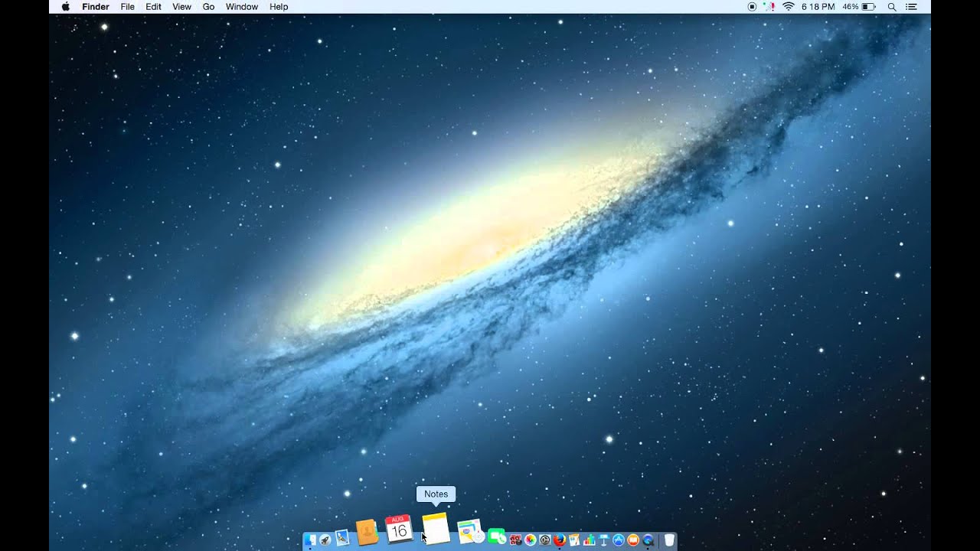The height and width of the screenshot is (551, 980).
Task: Open System Preferences gear icon
Action: pos(544,540)
